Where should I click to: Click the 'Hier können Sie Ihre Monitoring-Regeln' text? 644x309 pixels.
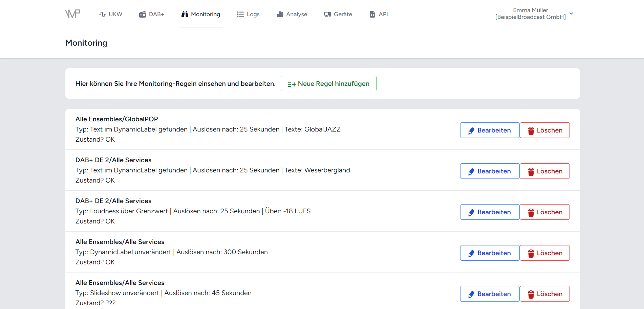175,84
